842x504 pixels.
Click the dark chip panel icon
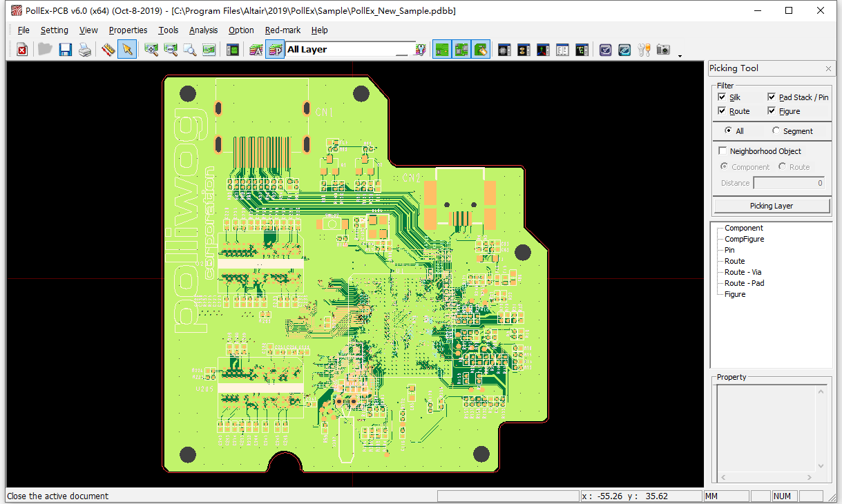[233, 50]
